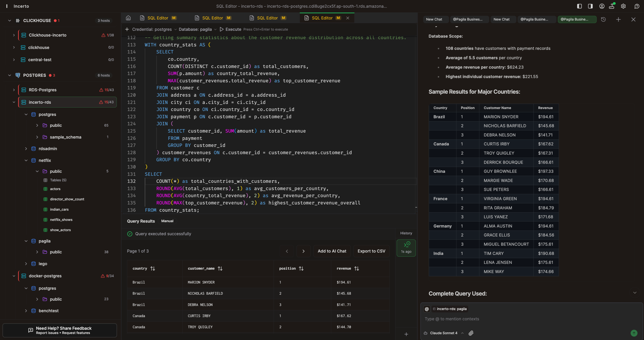This screenshot has width=644, height=340.
Task: Open the user account icon
Action: pos(602,6)
